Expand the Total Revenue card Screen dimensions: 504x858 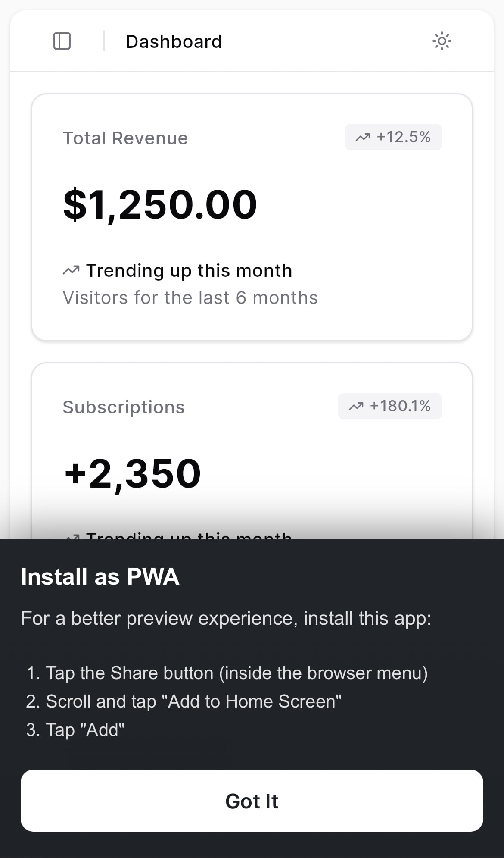click(x=251, y=216)
